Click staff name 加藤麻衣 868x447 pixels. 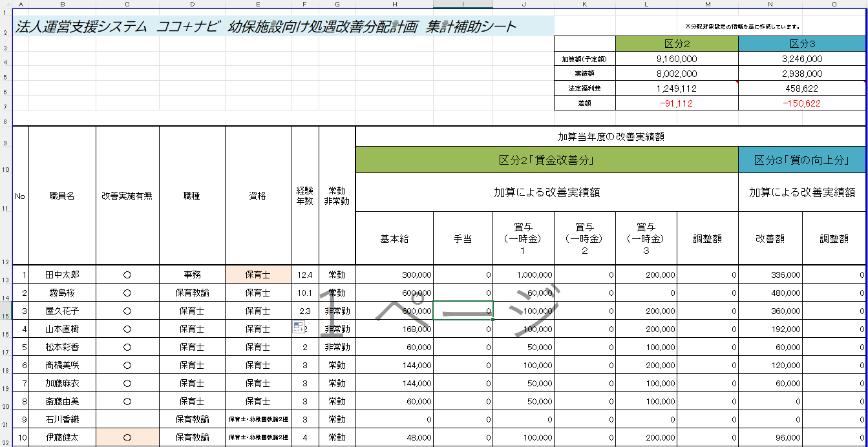coord(62,383)
